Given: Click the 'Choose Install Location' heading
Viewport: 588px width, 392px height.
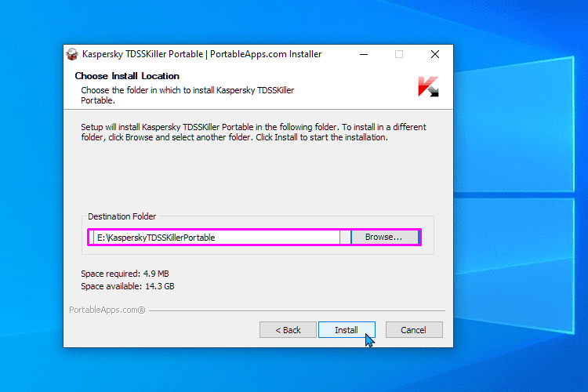Looking at the screenshot, I should click(127, 76).
